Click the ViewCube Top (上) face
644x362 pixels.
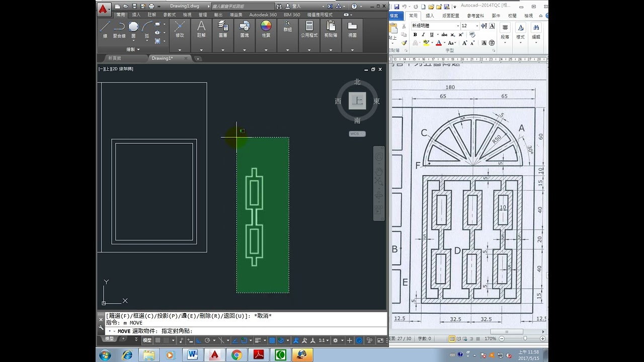(358, 101)
